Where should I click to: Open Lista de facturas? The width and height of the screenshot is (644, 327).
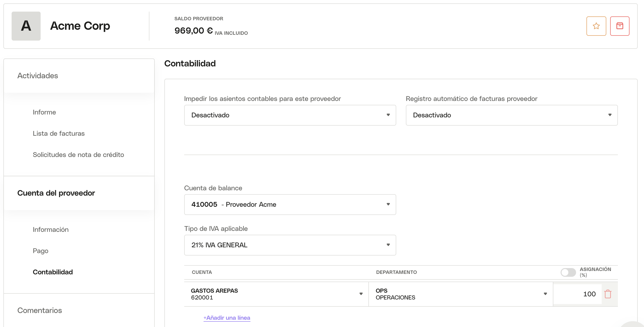[59, 133]
